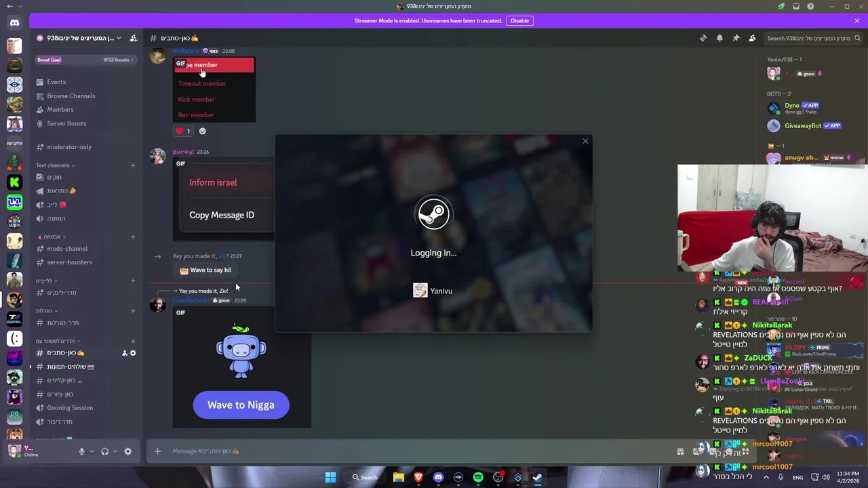Open the Discord inbox icon
Viewport: 868px width, 488px height.
796,7
